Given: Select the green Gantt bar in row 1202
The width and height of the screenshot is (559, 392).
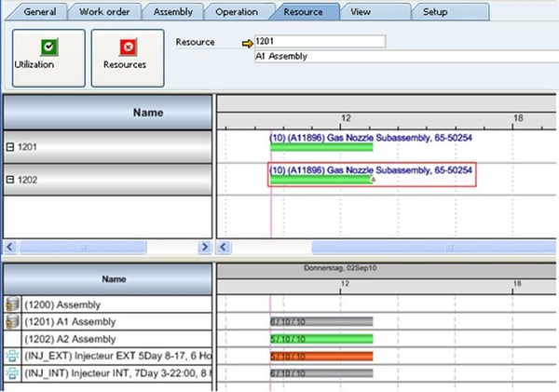Looking at the screenshot, I should click(320, 180).
